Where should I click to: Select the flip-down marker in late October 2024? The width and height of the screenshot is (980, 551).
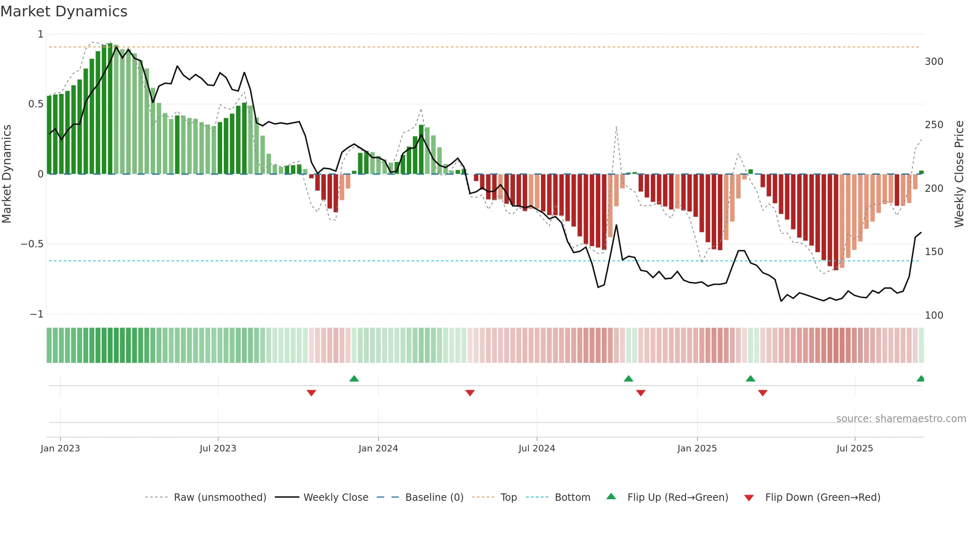click(x=641, y=393)
